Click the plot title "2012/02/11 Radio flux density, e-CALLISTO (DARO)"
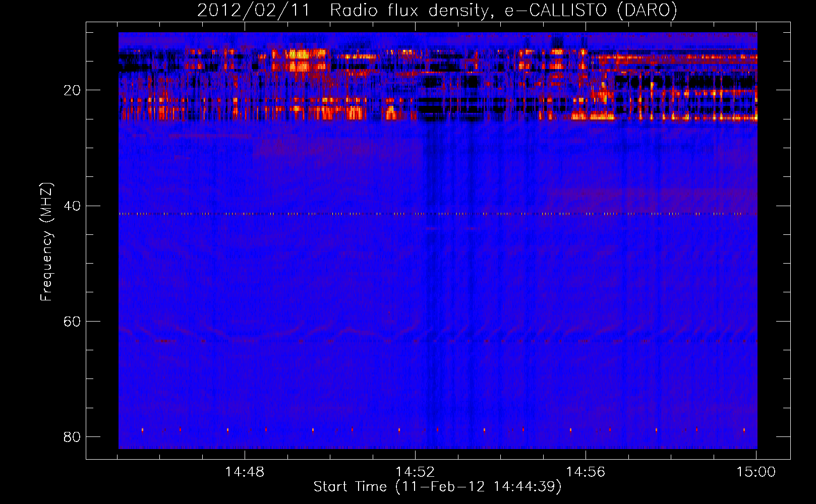 [x=437, y=10]
